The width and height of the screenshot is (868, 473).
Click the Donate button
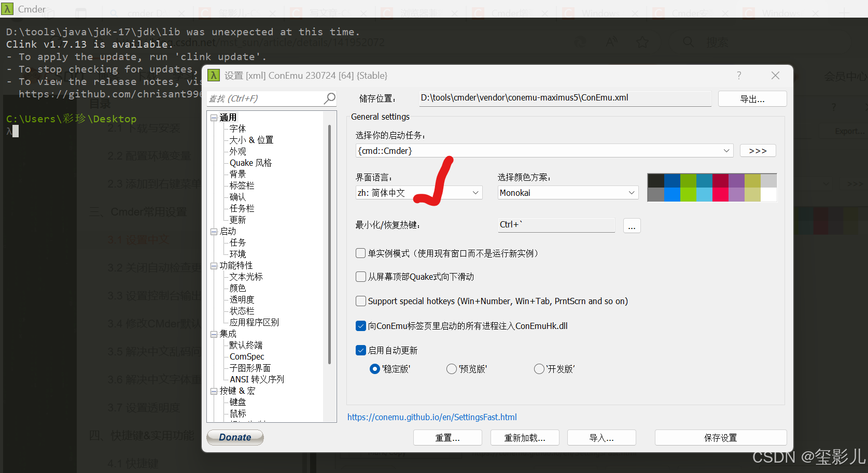pos(235,437)
